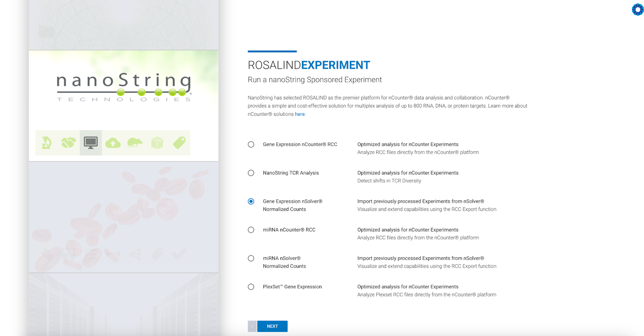Click 'Run a nanoString Sponsored Experiment' subtitle
The image size is (644, 336).
[x=315, y=80]
